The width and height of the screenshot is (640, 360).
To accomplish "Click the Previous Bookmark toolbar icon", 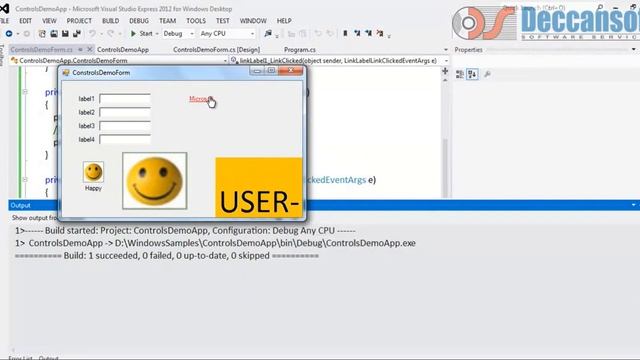I will (x=357, y=33).
